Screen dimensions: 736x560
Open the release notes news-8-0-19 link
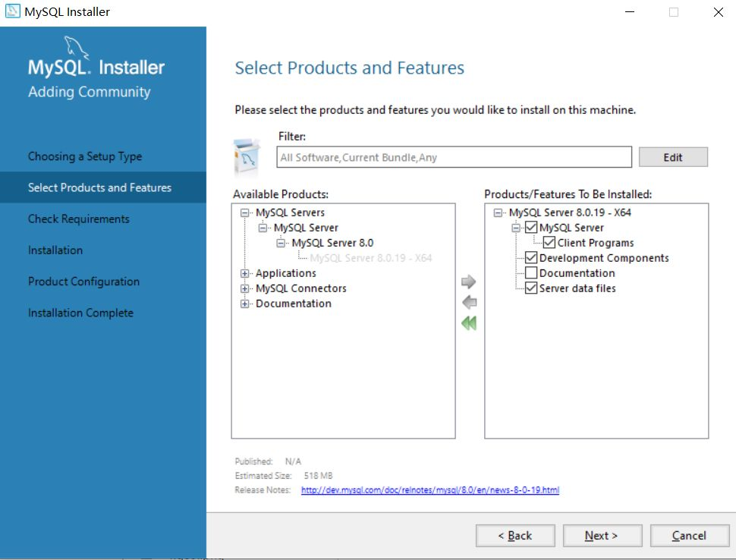[430, 489]
